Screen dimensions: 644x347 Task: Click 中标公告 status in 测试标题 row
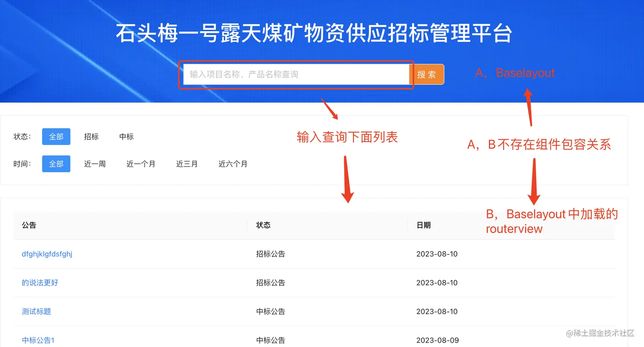[270, 312]
